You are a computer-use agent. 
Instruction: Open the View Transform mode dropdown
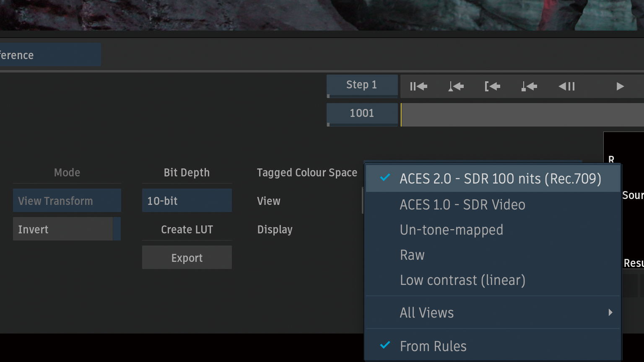[x=67, y=200]
